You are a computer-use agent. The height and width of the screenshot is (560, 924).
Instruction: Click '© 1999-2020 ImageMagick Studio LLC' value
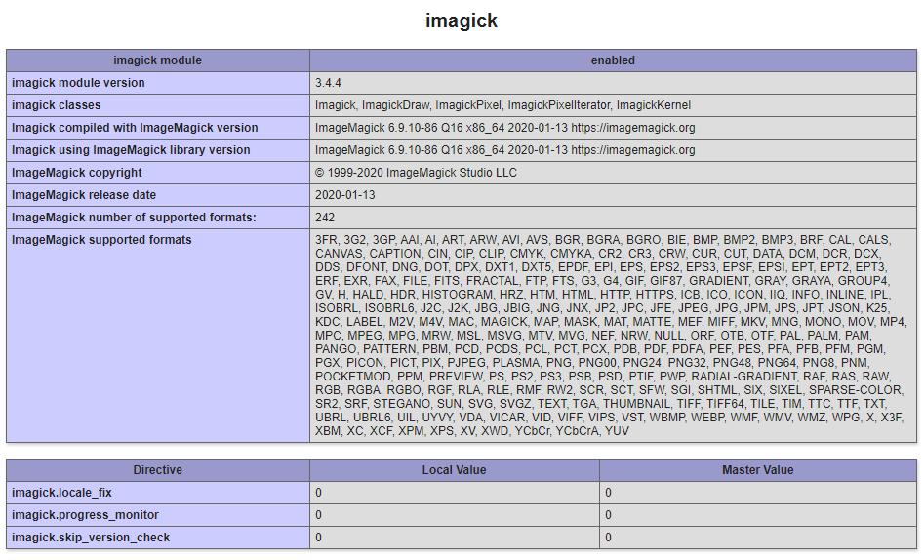coord(416,172)
